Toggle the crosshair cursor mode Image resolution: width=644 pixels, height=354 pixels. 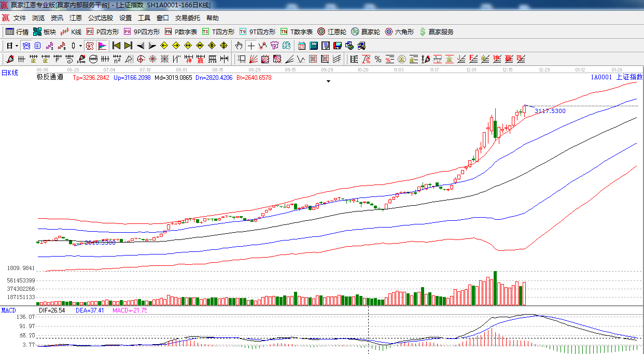point(251,46)
